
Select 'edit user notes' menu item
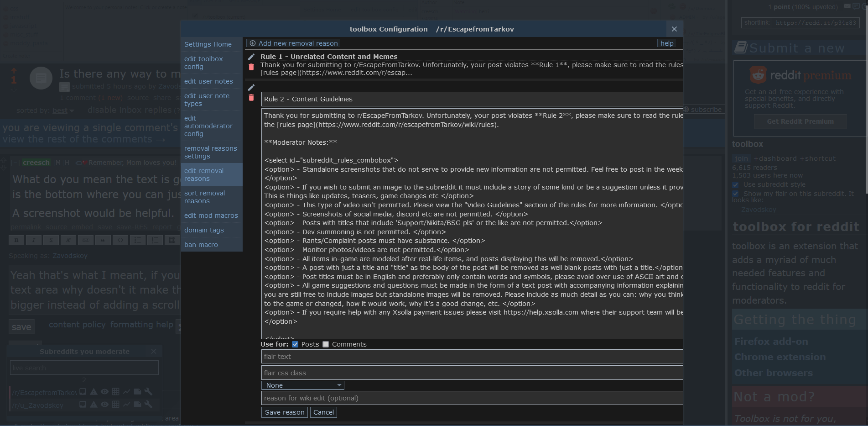point(212,81)
